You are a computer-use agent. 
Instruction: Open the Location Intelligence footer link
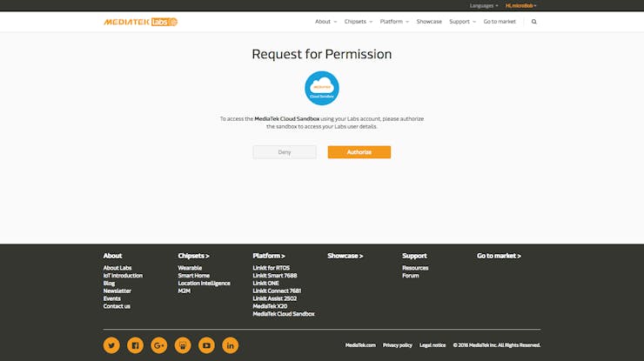pos(205,284)
